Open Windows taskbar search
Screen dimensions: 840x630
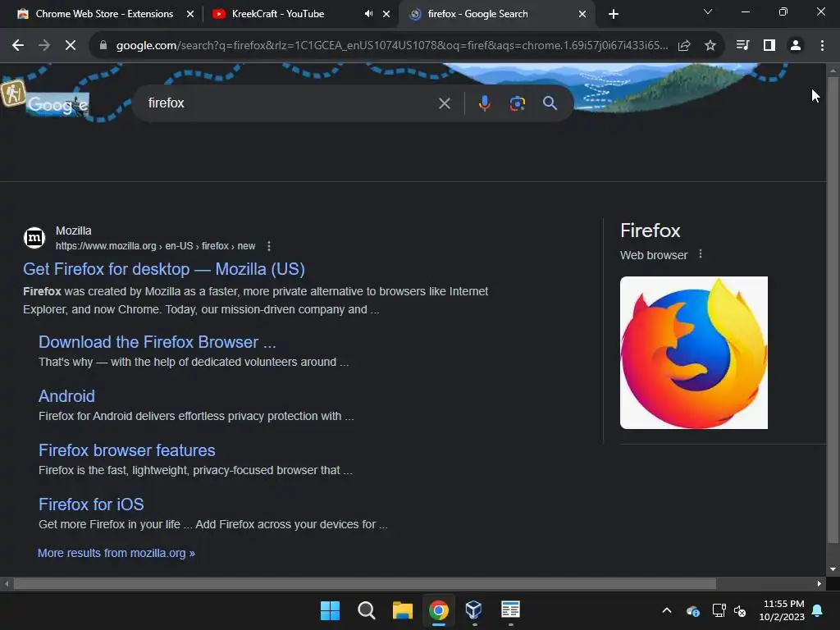[x=367, y=610]
